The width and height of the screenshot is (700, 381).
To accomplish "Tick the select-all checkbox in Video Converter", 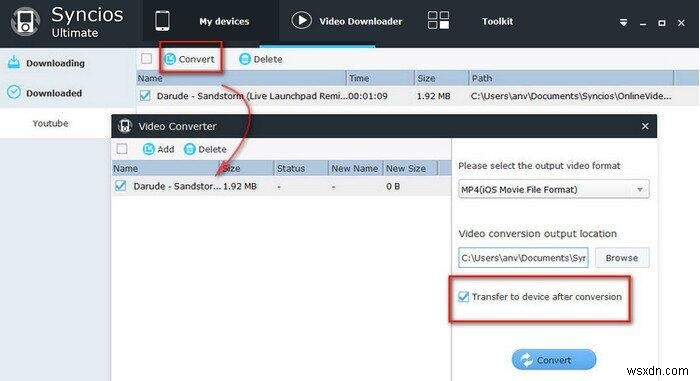I will click(122, 149).
